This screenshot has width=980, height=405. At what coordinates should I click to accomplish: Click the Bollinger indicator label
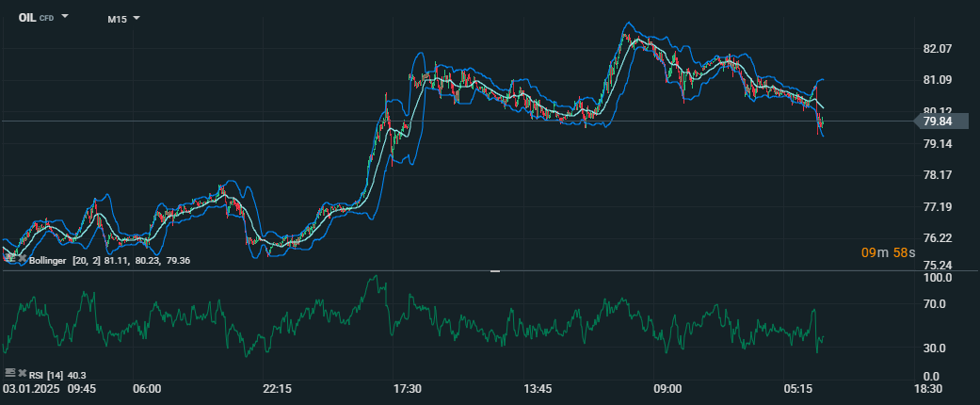click(x=49, y=260)
